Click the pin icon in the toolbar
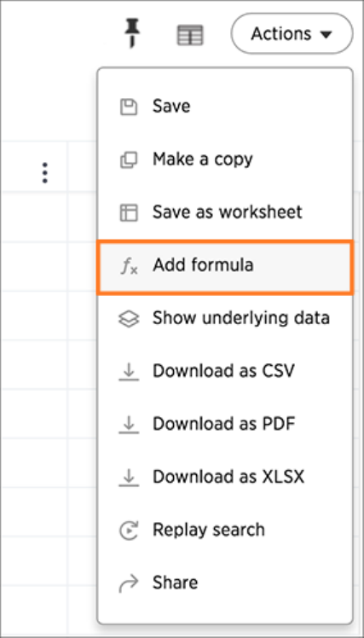The width and height of the screenshot is (364, 638). (132, 33)
